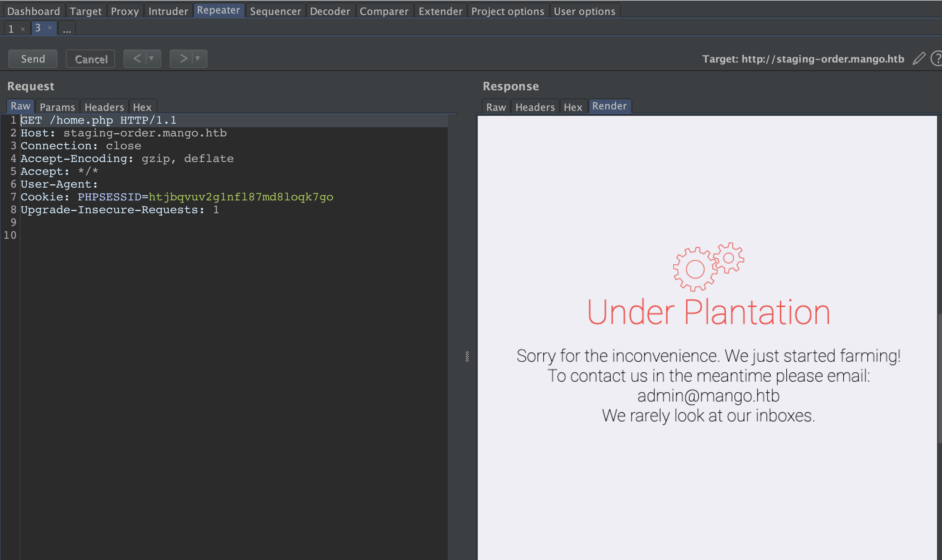Cancel the pending request
942x560 pixels.
[x=91, y=59]
